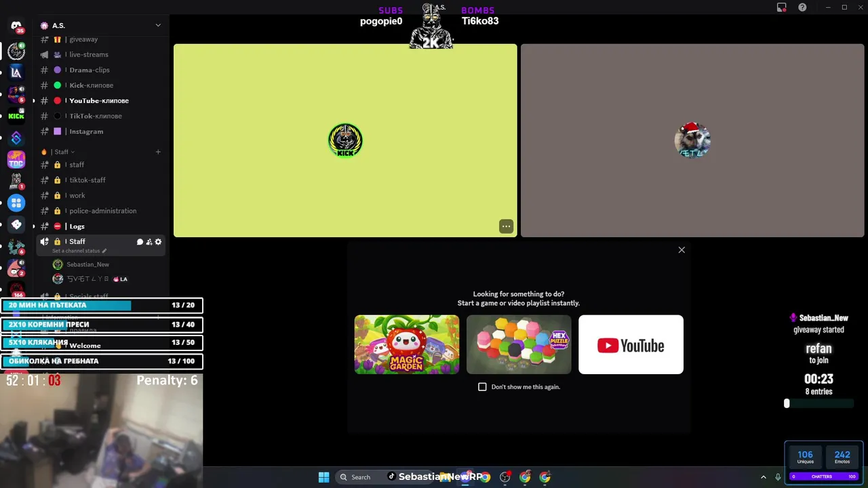Click the plus icon to add Staff channel
868x488 pixels.
click(158, 152)
